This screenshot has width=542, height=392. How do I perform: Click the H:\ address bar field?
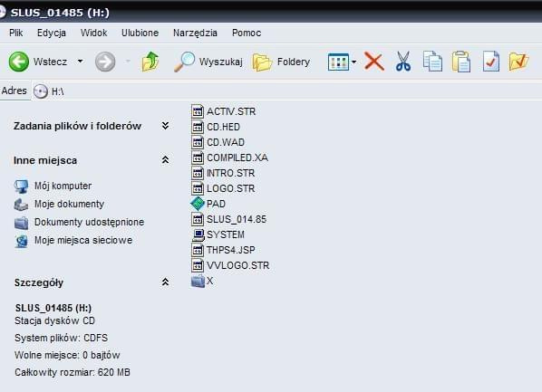(287, 91)
